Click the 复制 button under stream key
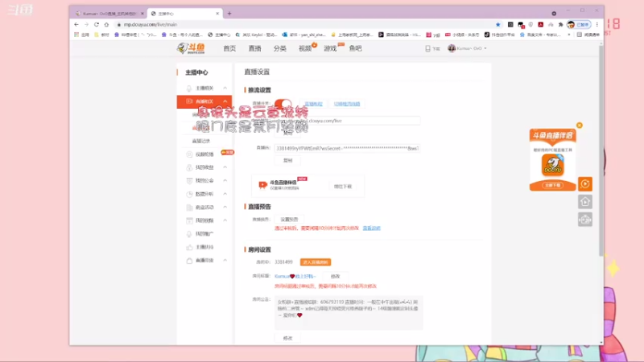Viewport: 644px width, 362px height. (288, 160)
